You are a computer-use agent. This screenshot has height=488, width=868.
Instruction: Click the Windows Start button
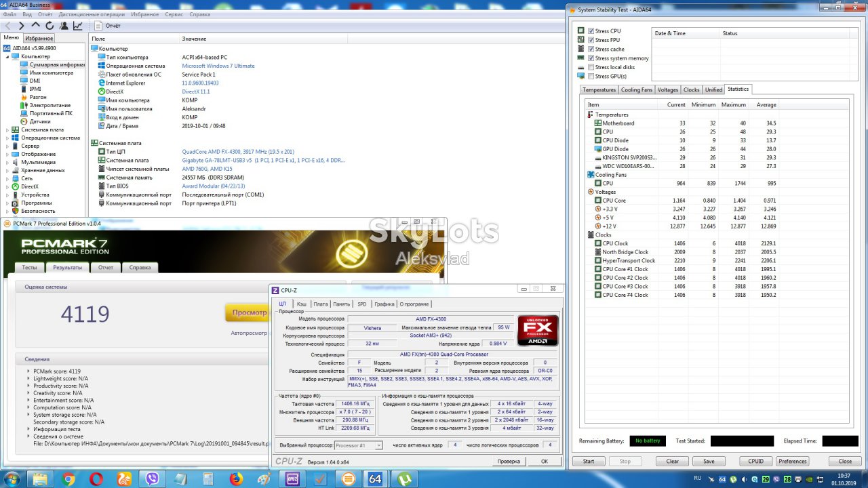click(x=12, y=479)
